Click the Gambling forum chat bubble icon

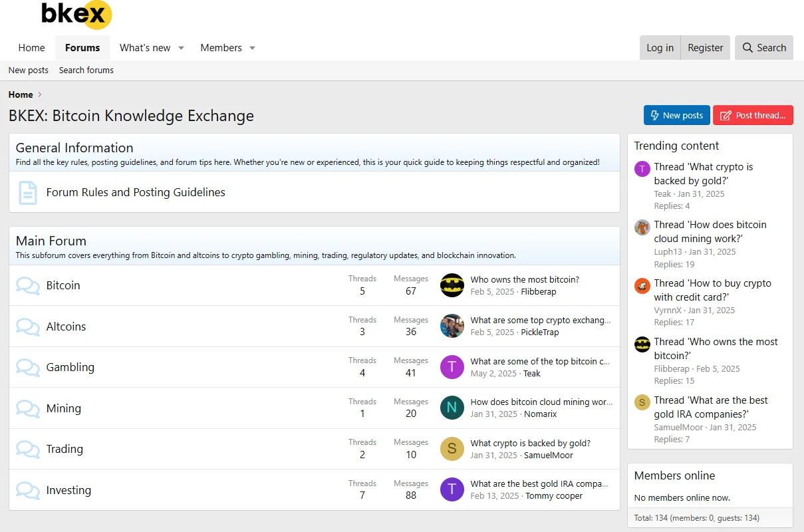tap(28, 367)
